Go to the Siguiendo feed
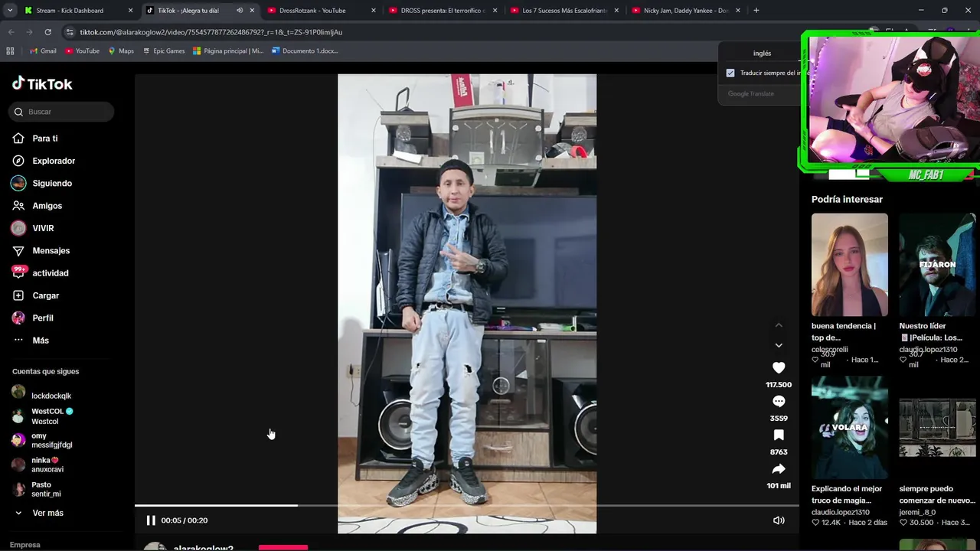Image resolution: width=980 pixels, height=551 pixels. pyautogui.click(x=42, y=184)
